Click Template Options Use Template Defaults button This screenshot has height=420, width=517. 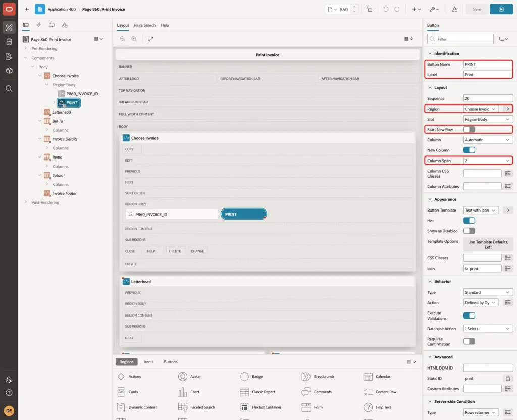point(488,244)
